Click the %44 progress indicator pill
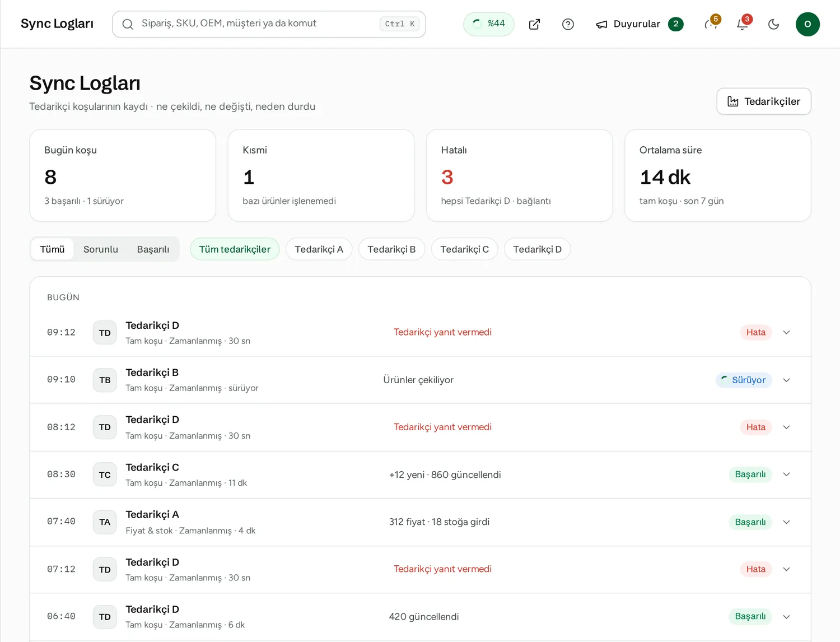 click(488, 24)
